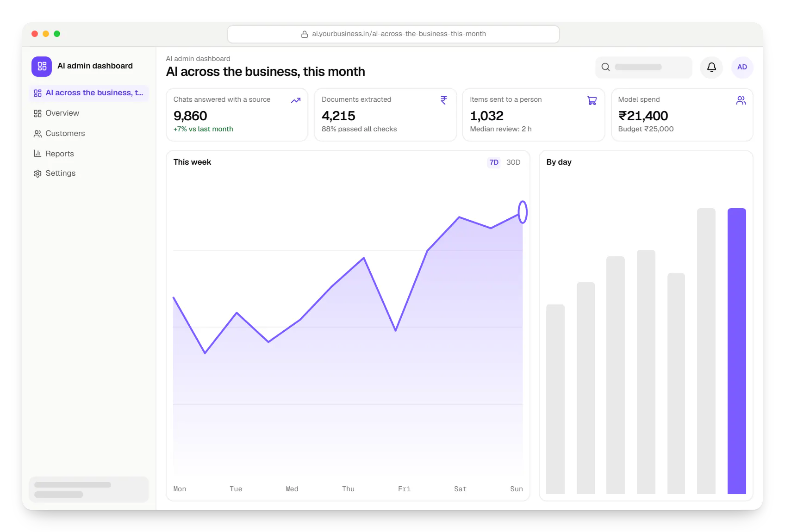The height and width of the screenshot is (532, 785).
Task: Click cart icon in Items sent card
Action: pos(592,100)
